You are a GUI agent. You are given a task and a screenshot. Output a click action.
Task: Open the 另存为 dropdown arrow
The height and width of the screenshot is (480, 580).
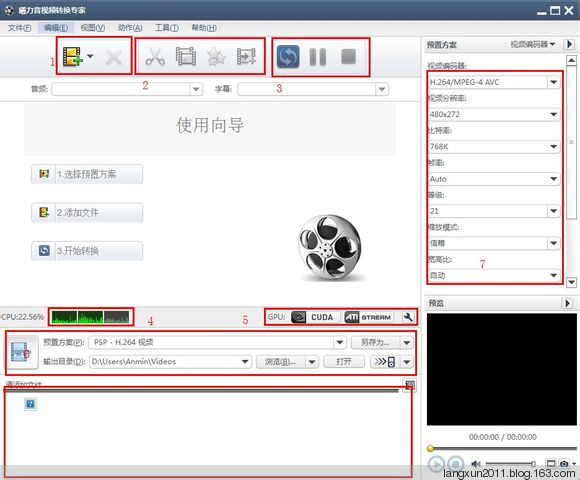(x=407, y=342)
